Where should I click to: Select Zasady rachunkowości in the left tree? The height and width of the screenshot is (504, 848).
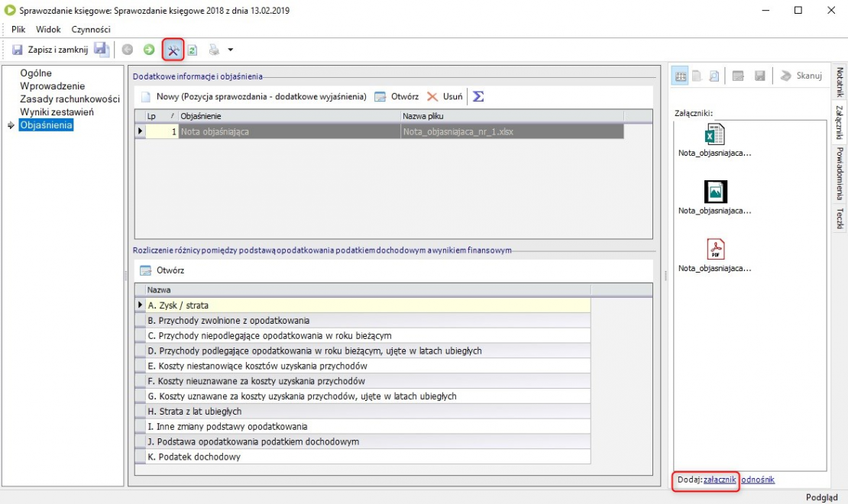pos(70,99)
